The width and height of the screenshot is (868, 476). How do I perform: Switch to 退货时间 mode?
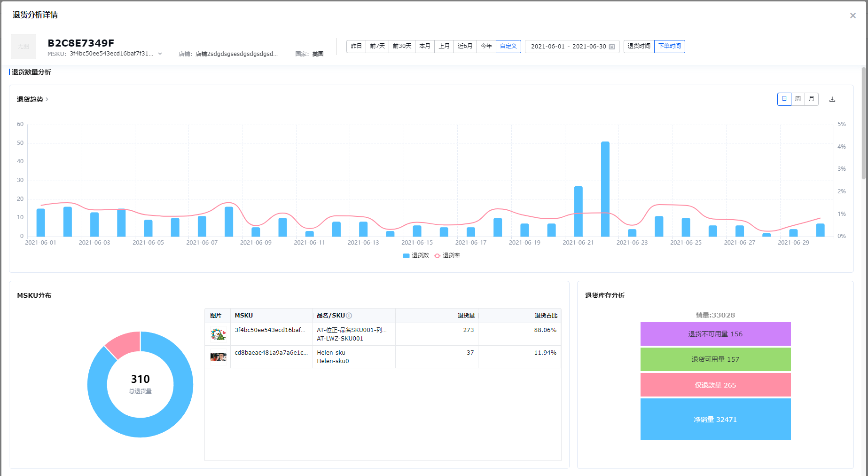pyautogui.click(x=639, y=46)
